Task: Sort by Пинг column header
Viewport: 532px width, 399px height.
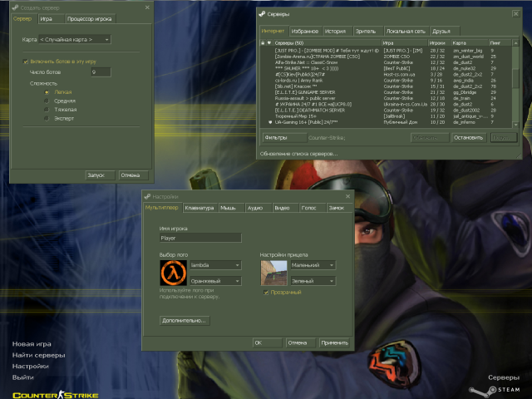Action: pos(500,43)
